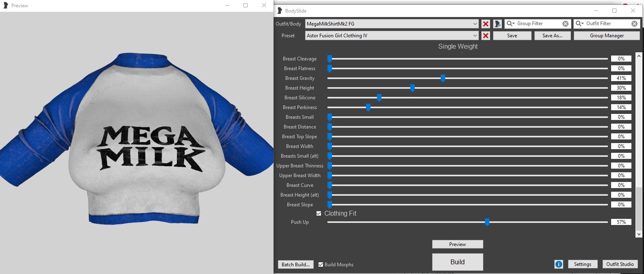Open the Batch Build... dialog
The width and height of the screenshot is (644, 274).
tap(295, 264)
